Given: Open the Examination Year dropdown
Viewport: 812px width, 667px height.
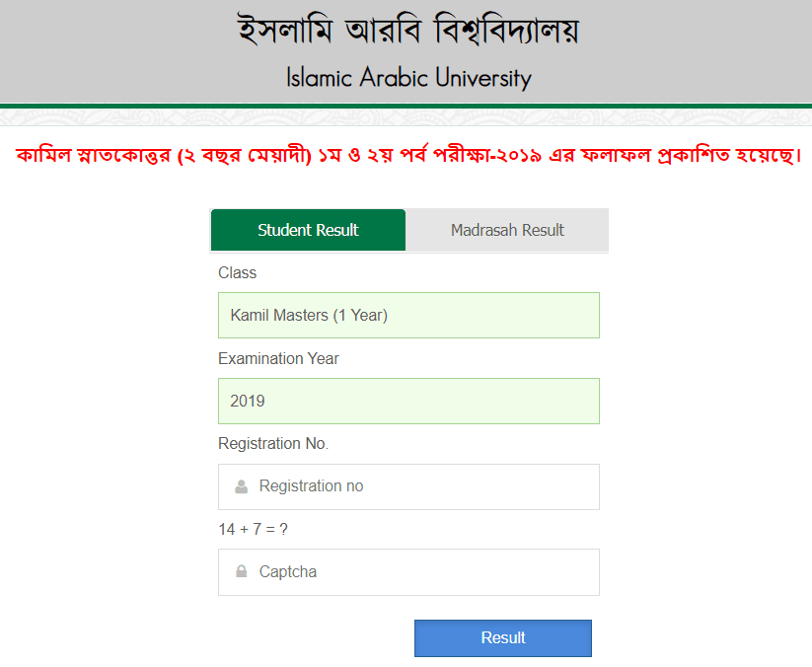Looking at the screenshot, I should (x=408, y=401).
